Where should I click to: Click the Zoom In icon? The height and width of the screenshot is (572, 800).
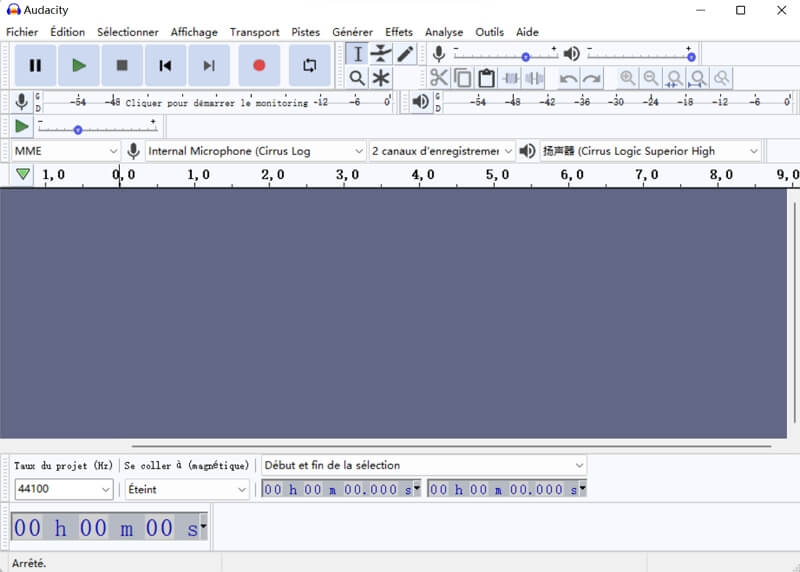pos(628,78)
